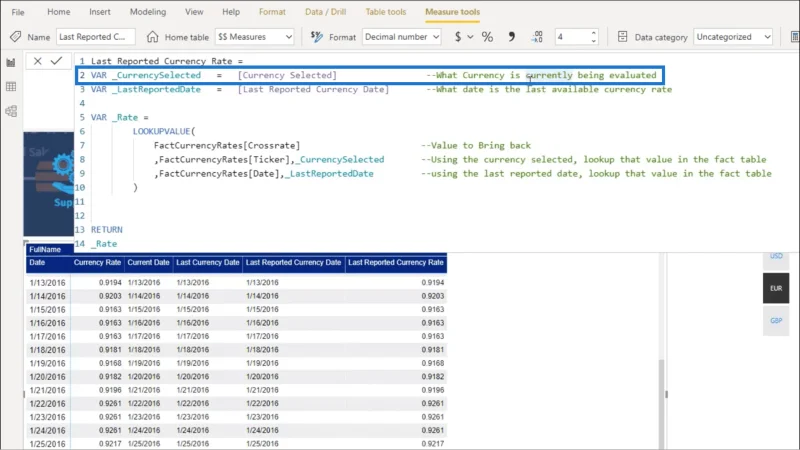This screenshot has width=800, height=450.
Task: Click [Last Reported Currency Date] in formula
Action: [313, 89]
